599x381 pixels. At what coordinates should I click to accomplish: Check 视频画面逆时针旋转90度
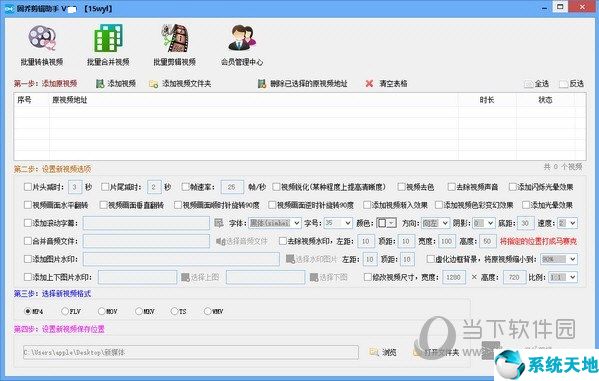[x=272, y=205]
